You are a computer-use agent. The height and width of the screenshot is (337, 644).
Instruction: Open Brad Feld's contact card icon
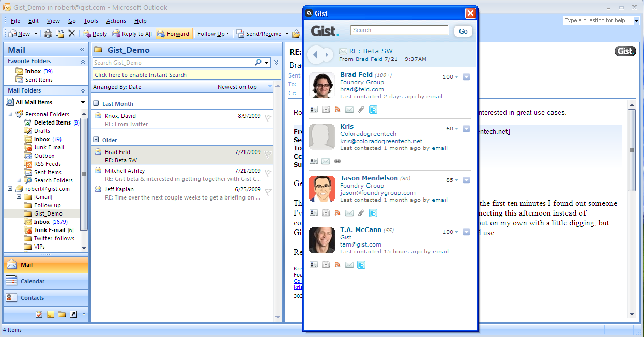pyautogui.click(x=314, y=110)
